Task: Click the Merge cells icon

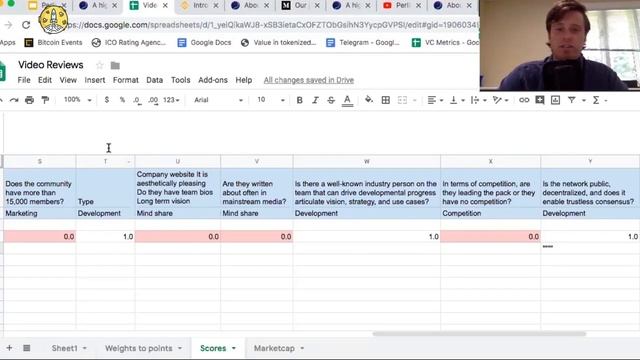Action: tap(402, 100)
